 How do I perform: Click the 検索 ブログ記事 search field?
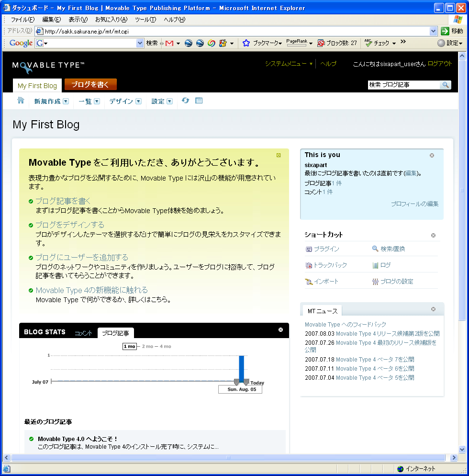point(404,85)
